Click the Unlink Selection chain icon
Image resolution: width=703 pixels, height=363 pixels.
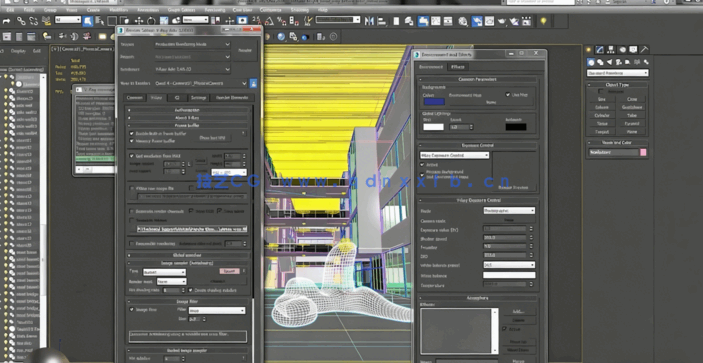pos(34,21)
